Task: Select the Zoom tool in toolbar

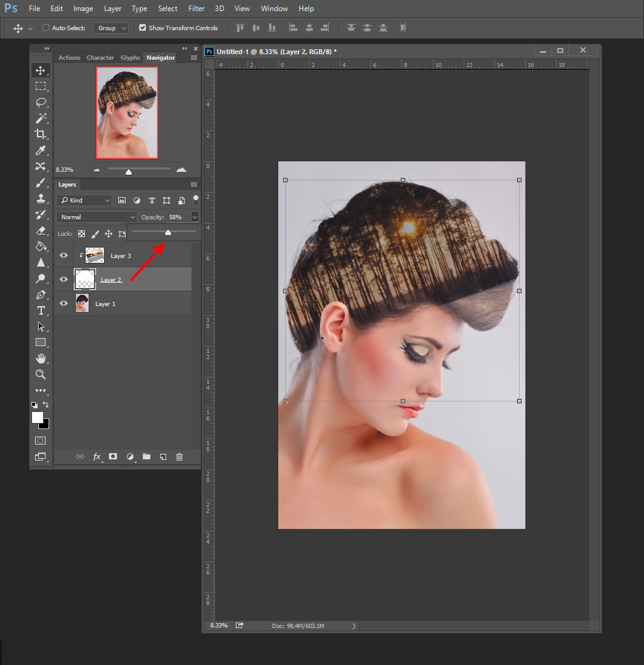Action: tap(41, 374)
